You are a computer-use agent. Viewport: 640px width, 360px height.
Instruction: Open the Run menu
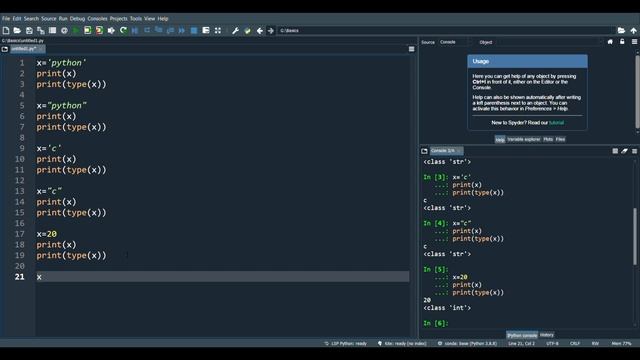click(x=63, y=19)
